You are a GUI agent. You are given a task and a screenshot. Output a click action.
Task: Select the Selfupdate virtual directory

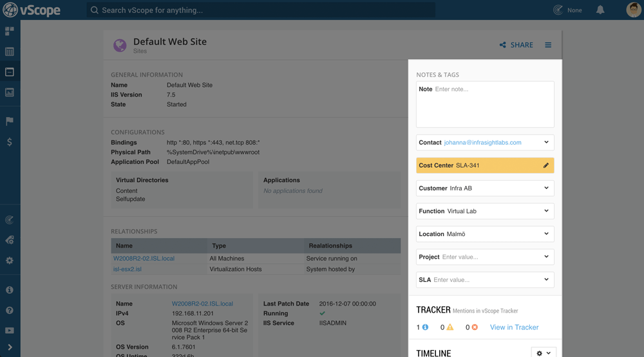tap(130, 199)
